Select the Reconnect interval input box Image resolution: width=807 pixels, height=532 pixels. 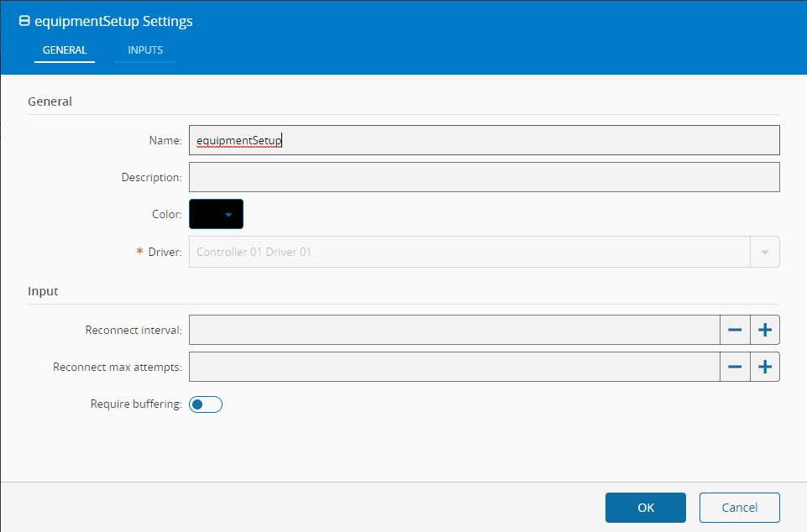453,330
